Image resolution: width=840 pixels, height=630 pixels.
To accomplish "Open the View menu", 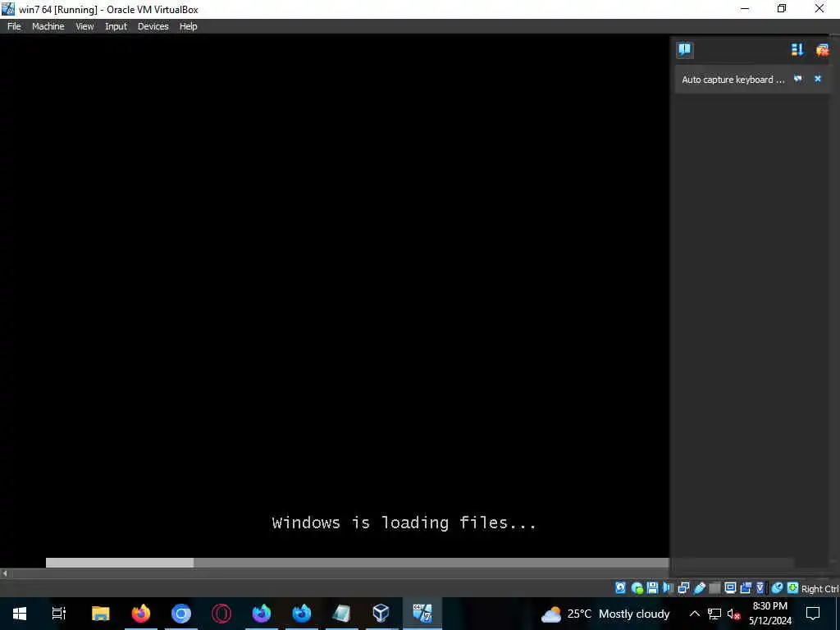I will (84, 26).
